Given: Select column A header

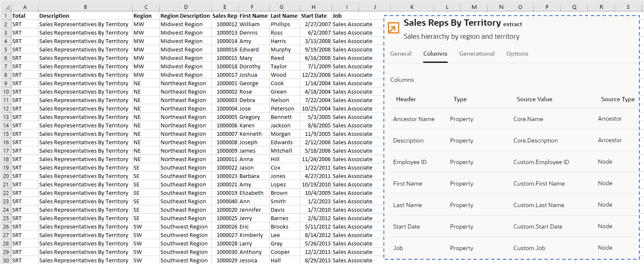Looking at the screenshot, I should pos(24,7).
